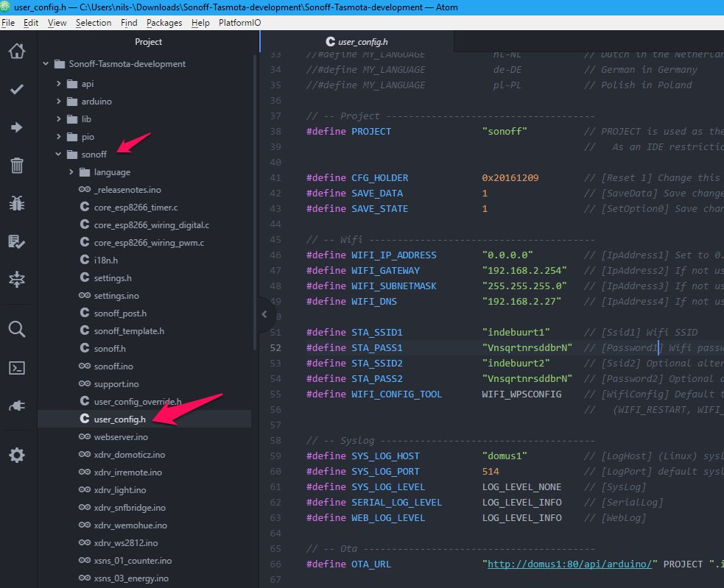Viewport: 724px width, 588px height.
Task: Expand the api folder chevron
Action: tap(59, 84)
